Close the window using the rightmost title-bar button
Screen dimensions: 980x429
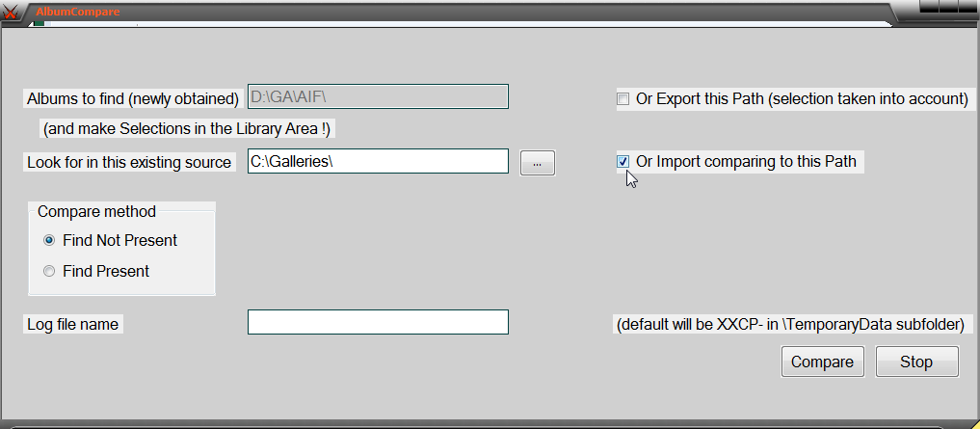tap(967, 6)
